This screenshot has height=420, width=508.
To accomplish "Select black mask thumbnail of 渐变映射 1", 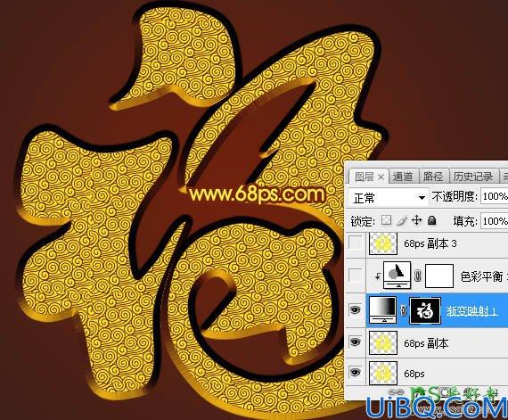I will 425,311.
